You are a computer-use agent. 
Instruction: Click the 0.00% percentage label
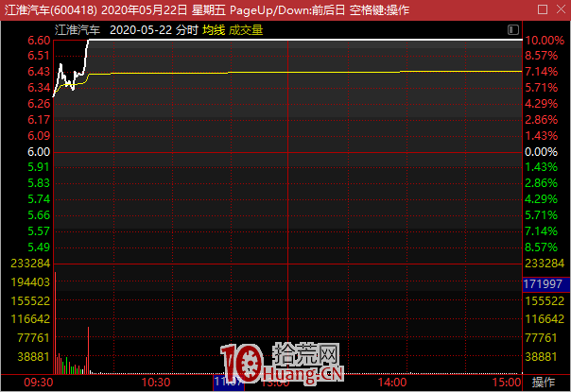click(x=541, y=152)
